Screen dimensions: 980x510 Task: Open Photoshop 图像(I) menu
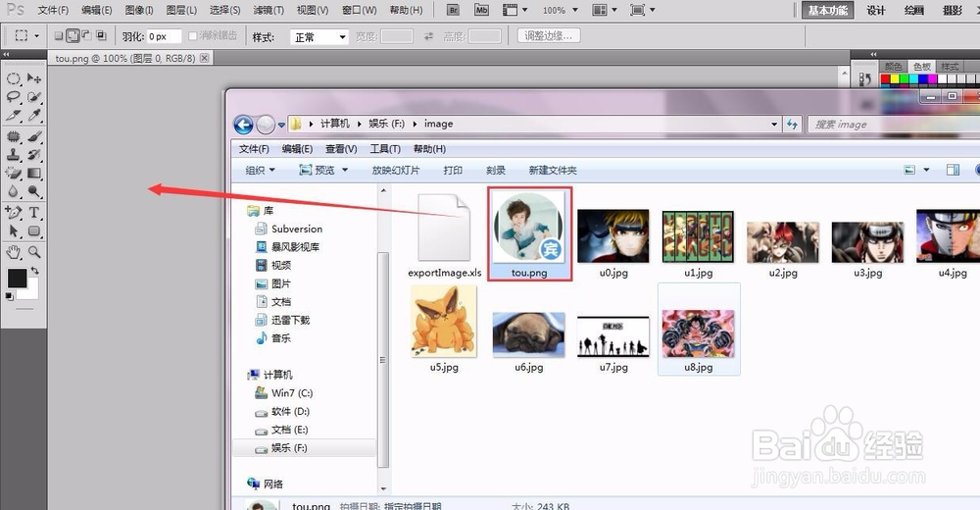[x=139, y=10]
